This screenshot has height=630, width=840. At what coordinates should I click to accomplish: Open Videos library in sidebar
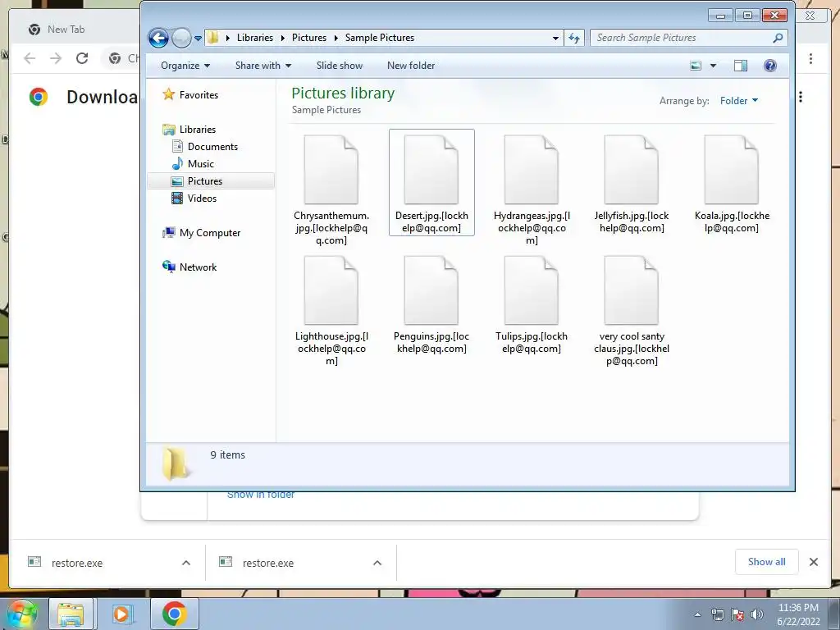tap(194, 199)
